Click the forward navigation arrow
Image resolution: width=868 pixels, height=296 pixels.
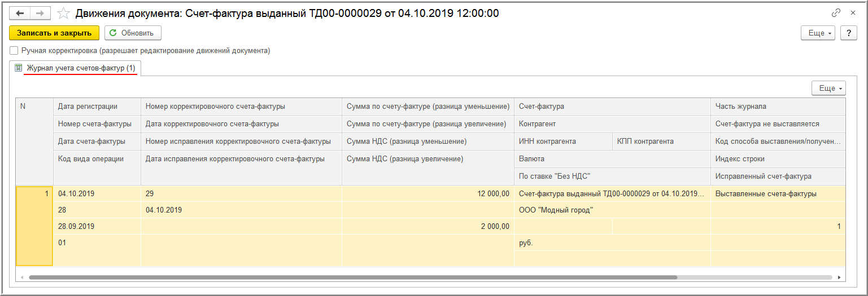40,13
